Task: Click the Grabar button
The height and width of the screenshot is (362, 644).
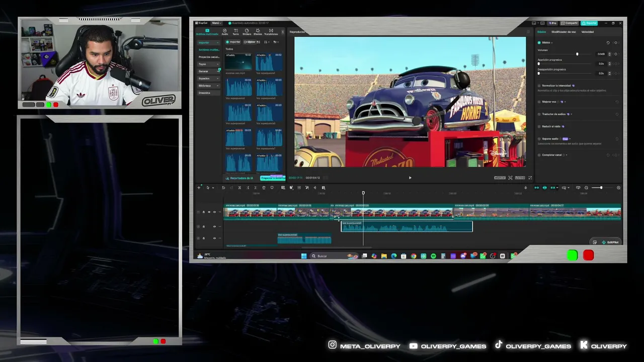Action: coord(251,42)
